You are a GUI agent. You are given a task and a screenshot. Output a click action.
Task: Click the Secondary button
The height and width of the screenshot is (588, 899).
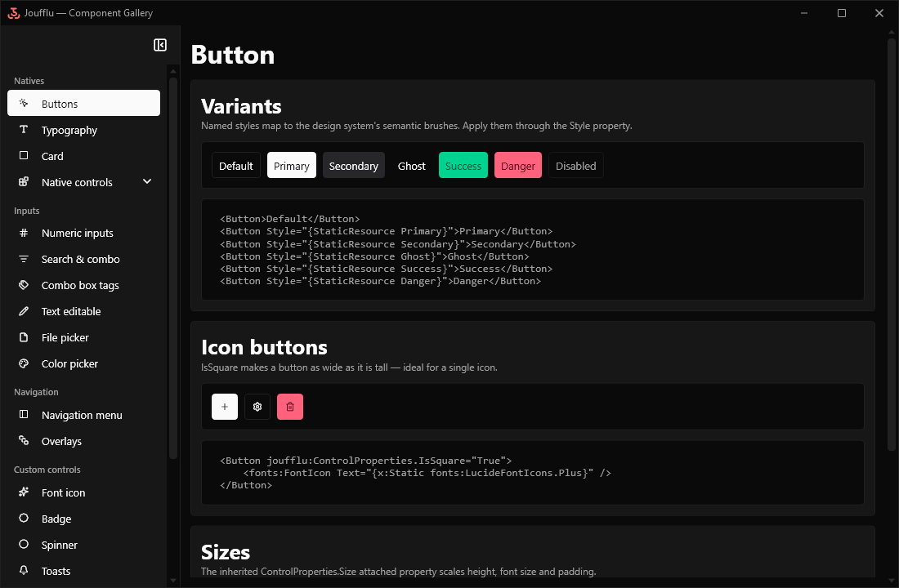point(354,165)
